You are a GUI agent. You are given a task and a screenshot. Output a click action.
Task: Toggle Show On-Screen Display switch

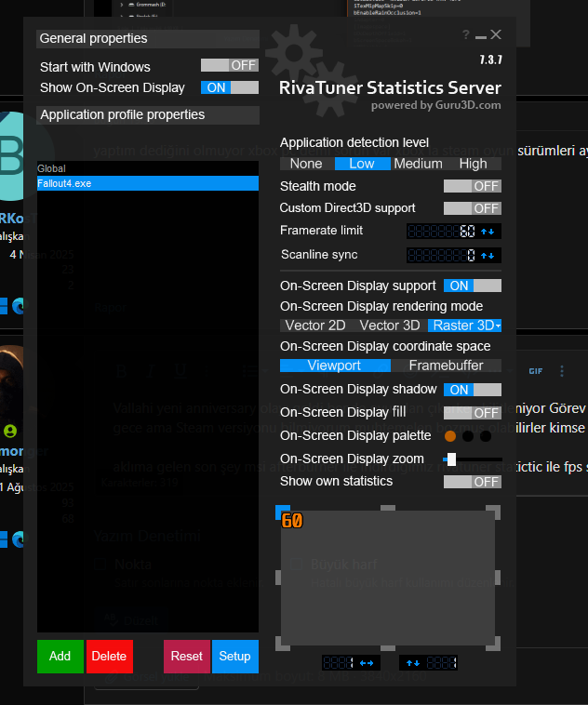click(x=230, y=87)
